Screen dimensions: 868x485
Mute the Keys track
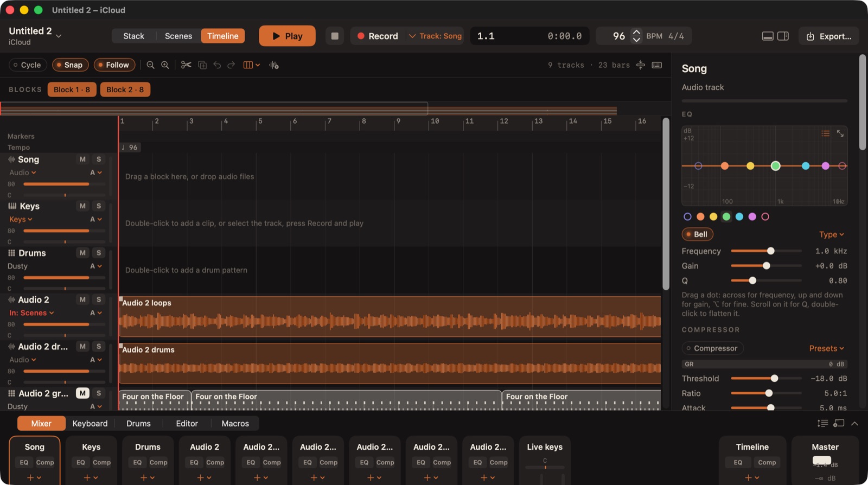click(82, 206)
